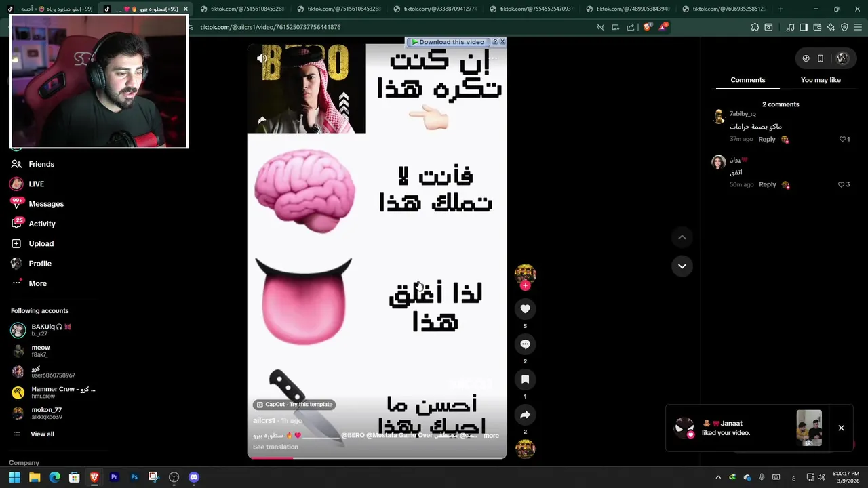Expand caption with more link
This screenshot has width=868, height=488.
coord(491,436)
